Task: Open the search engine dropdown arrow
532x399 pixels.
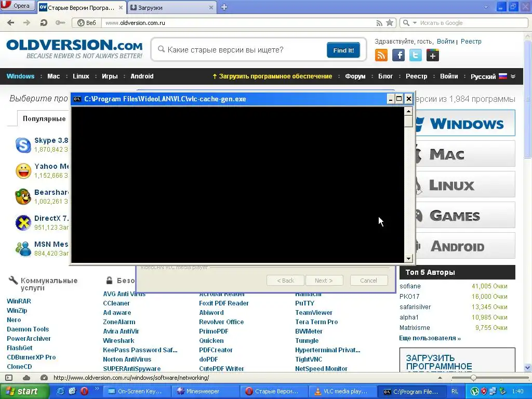Action: pos(414,23)
